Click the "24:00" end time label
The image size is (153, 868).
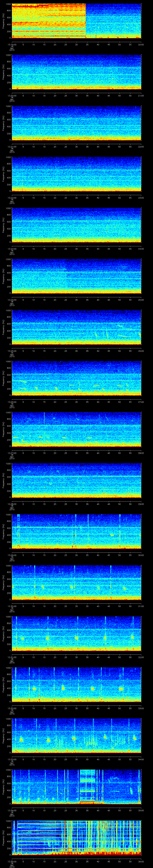coord(141,249)
